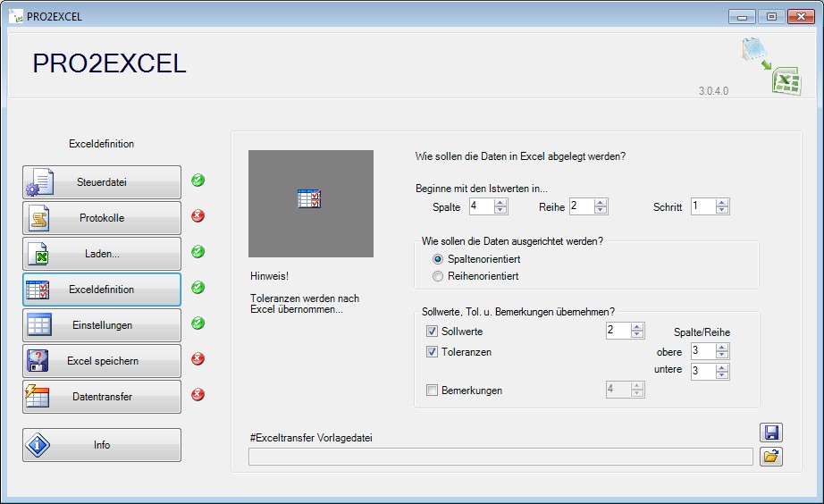Click red status cross beside Excel speichern
This screenshot has height=504, width=824.
tap(198, 359)
